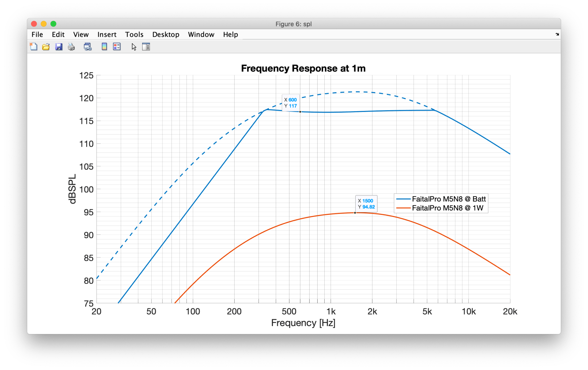Click the New Figure toolbar icon
The image size is (588, 370).
(x=34, y=47)
